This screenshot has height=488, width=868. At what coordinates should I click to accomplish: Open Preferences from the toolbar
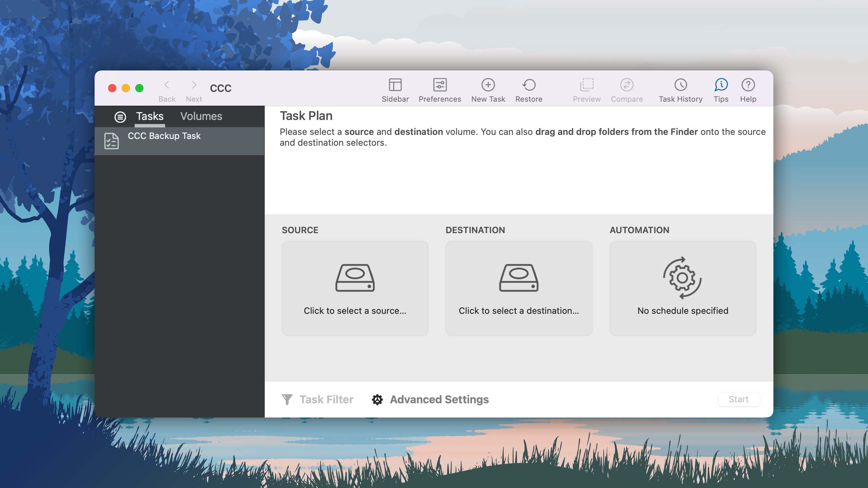pyautogui.click(x=440, y=85)
